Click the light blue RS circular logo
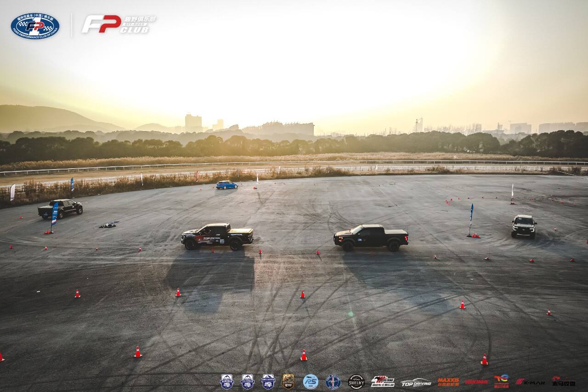Image resolution: width=588 pixels, height=392 pixels. tap(311, 382)
